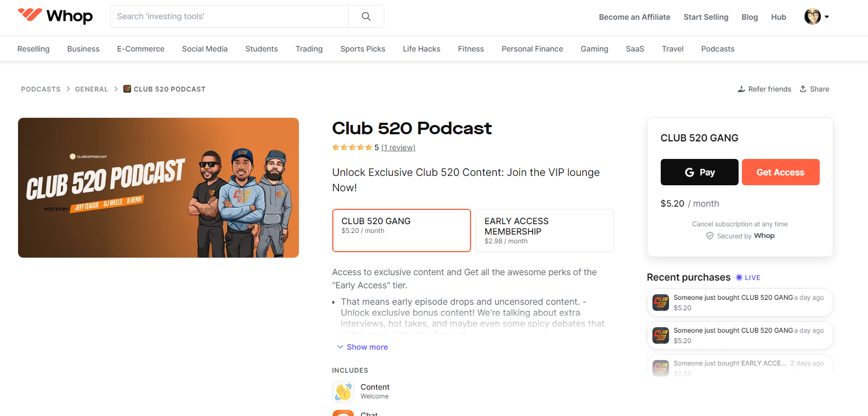The height and width of the screenshot is (416, 868).
Task: Click the INCLUDES heading
Action: [350, 371]
